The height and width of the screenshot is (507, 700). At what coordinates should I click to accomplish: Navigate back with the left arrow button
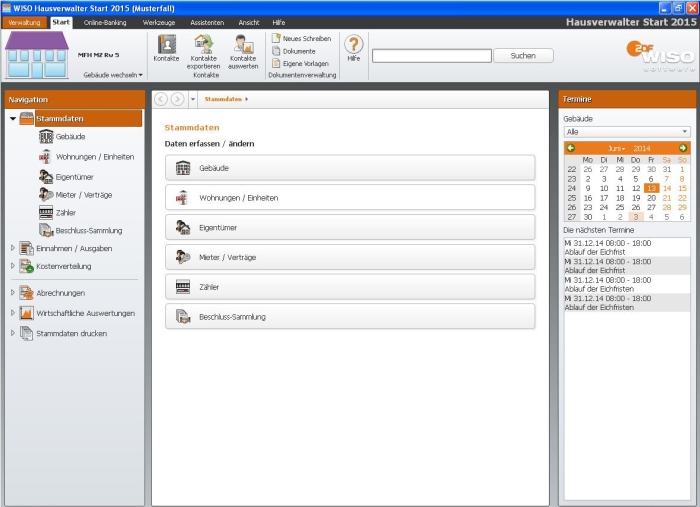161,99
